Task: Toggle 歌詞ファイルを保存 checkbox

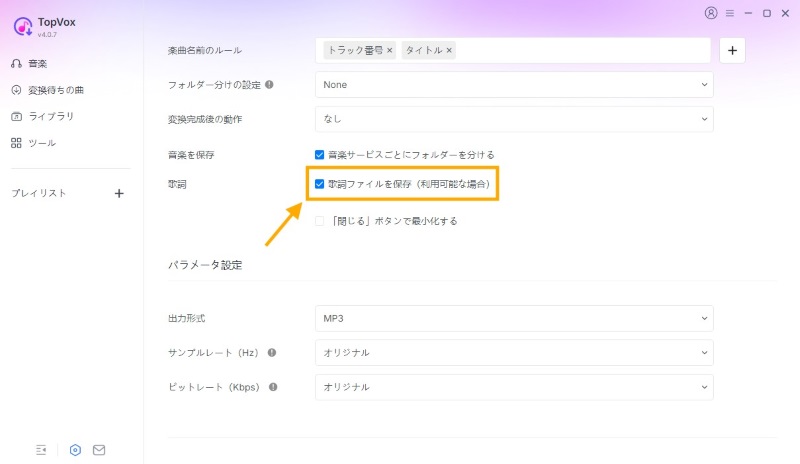Action: pyautogui.click(x=319, y=184)
